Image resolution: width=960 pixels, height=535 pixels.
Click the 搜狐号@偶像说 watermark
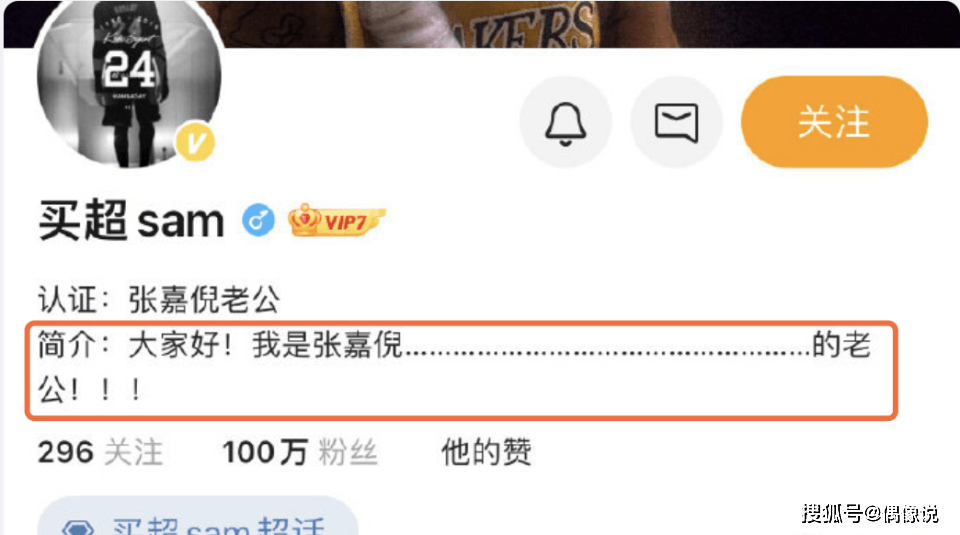[x=870, y=514]
